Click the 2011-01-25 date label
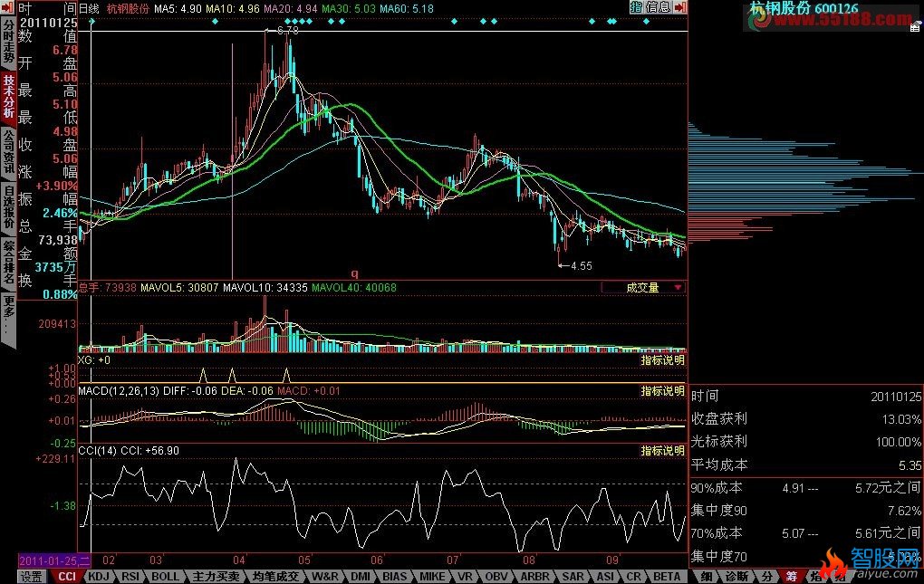The height and width of the screenshot is (584, 924). click(x=54, y=560)
